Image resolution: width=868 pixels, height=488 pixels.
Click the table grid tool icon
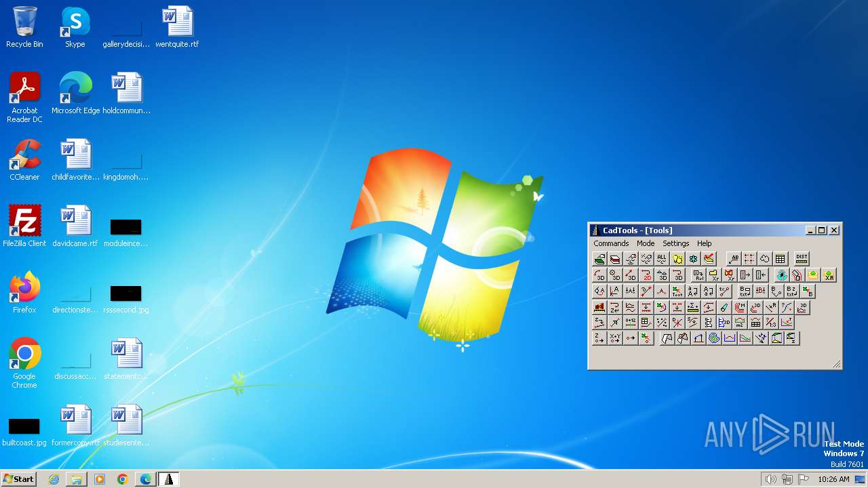(781, 258)
